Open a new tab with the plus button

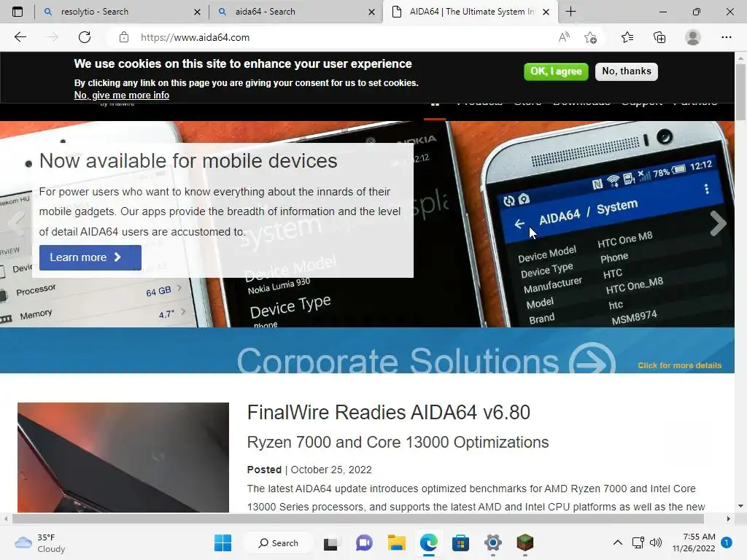tap(570, 12)
